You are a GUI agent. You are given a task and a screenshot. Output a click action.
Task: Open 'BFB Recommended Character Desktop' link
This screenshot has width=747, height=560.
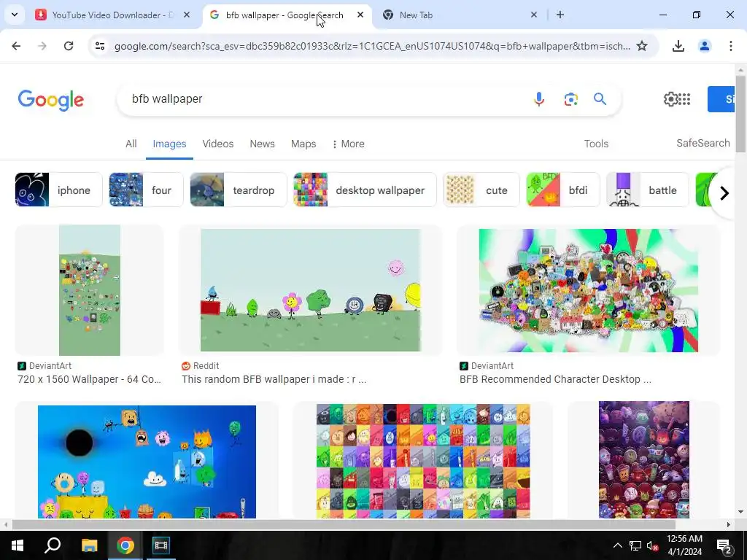555,379
